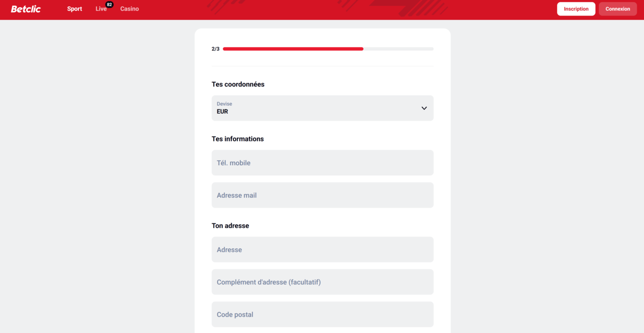Click the Tes coordonnées heading
Image resolution: width=644 pixels, height=333 pixels.
click(x=238, y=84)
